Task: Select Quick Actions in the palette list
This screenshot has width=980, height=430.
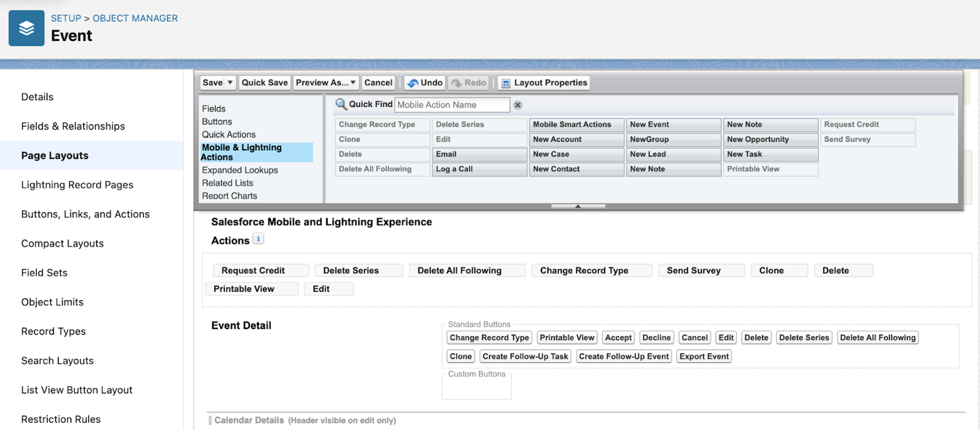Action: tap(228, 134)
